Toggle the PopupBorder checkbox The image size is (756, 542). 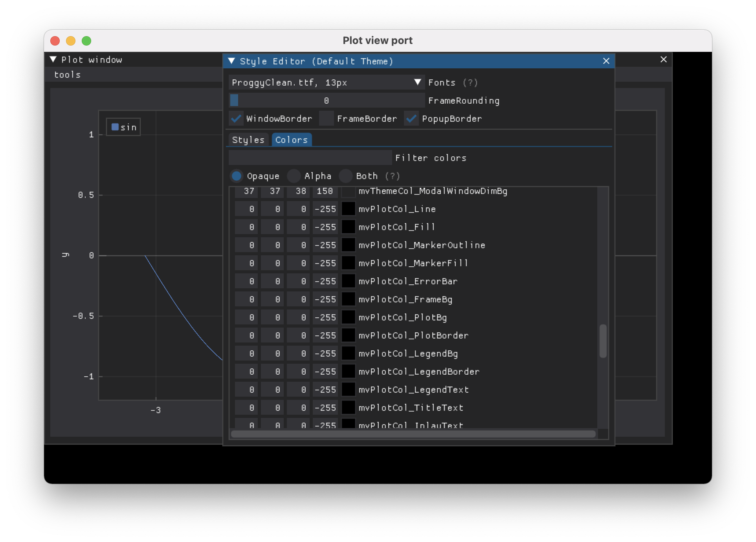coord(411,118)
